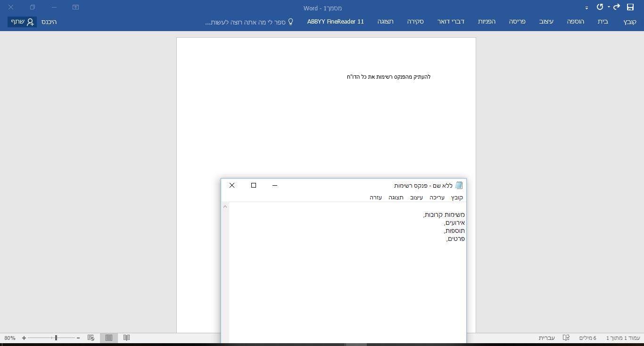
Task: Click the Notepad title text ללא שם - פנקס רשימות
Action: coord(423,185)
